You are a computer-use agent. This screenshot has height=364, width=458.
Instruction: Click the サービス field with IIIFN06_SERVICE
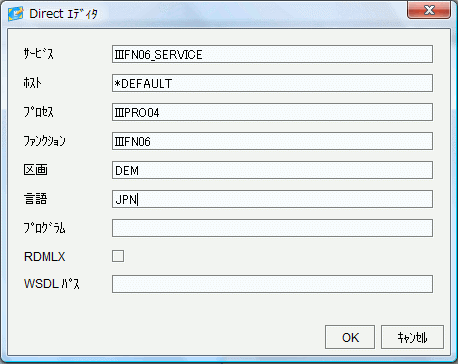click(x=272, y=54)
